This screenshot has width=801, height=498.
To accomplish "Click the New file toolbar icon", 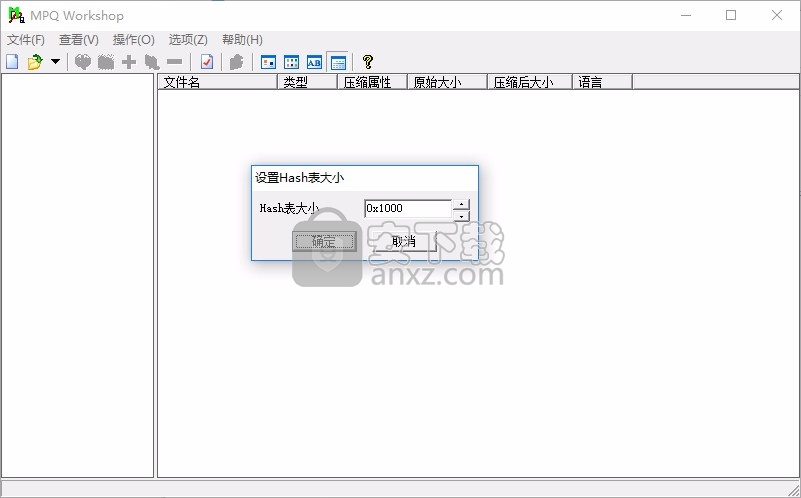I will pos(12,62).
